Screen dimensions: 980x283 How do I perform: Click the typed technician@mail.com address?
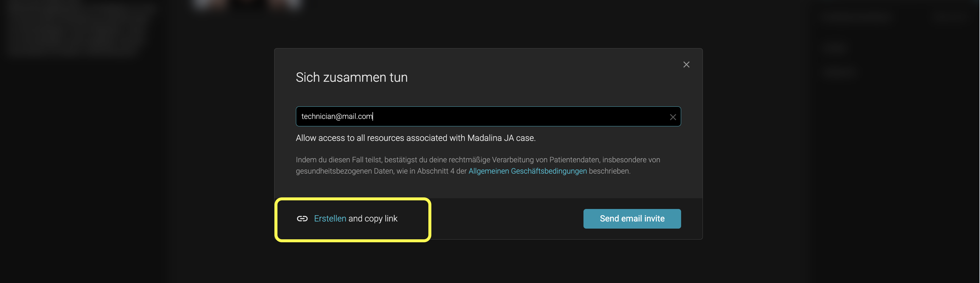tap(336, 116)
